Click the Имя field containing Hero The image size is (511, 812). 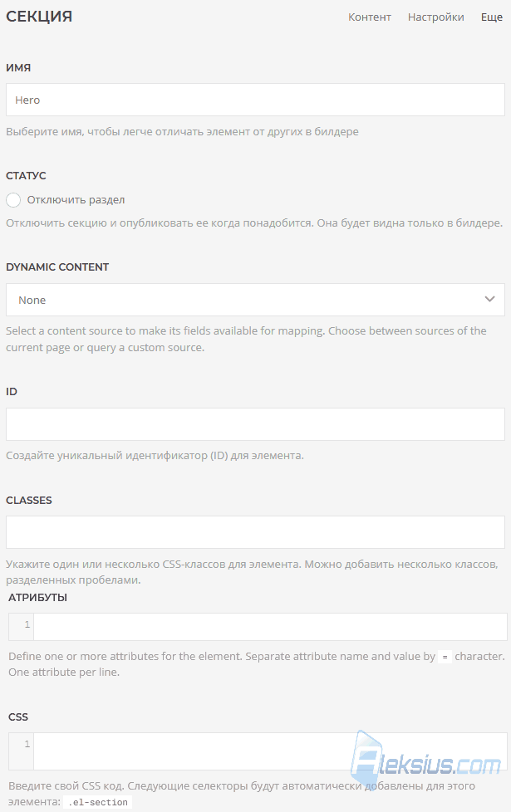pos(255,100)
